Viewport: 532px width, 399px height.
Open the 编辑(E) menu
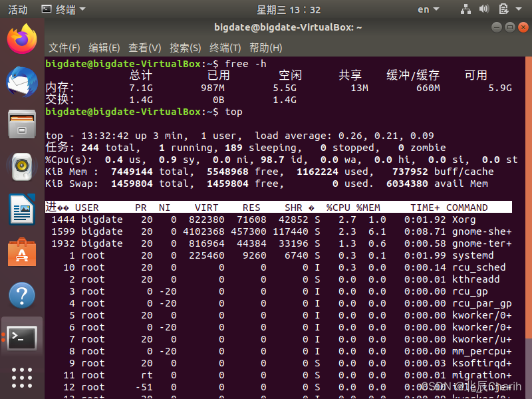[104, 48]
